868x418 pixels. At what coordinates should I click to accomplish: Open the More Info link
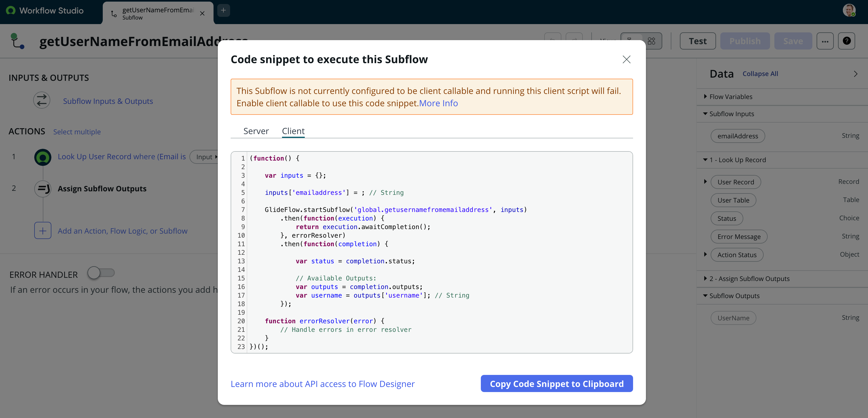[x=438, y=103]
